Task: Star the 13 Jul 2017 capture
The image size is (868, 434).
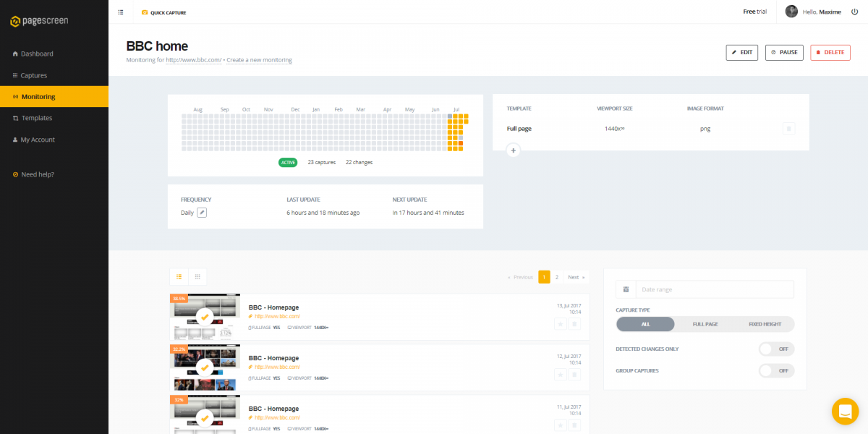Action: click(560, 324)
